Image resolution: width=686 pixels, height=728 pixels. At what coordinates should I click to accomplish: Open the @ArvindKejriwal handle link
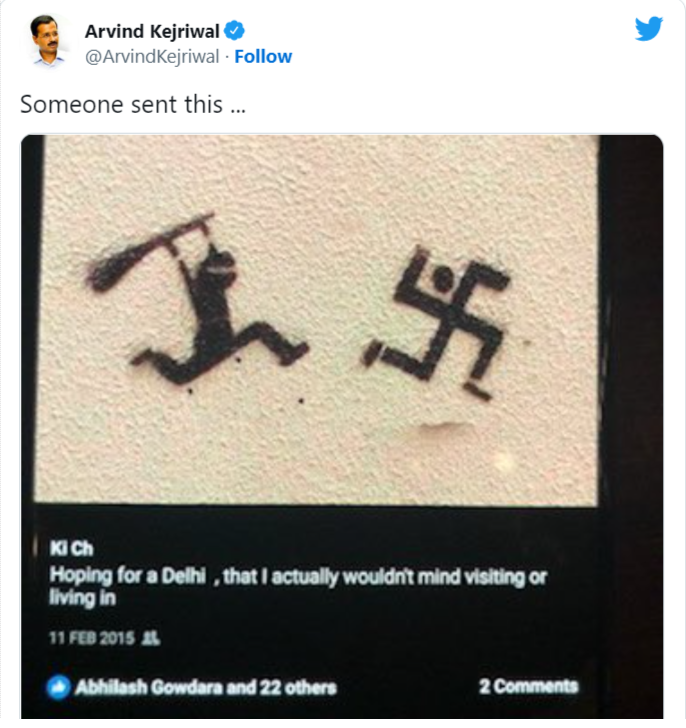pyautogui.click(x=151, y=56)
